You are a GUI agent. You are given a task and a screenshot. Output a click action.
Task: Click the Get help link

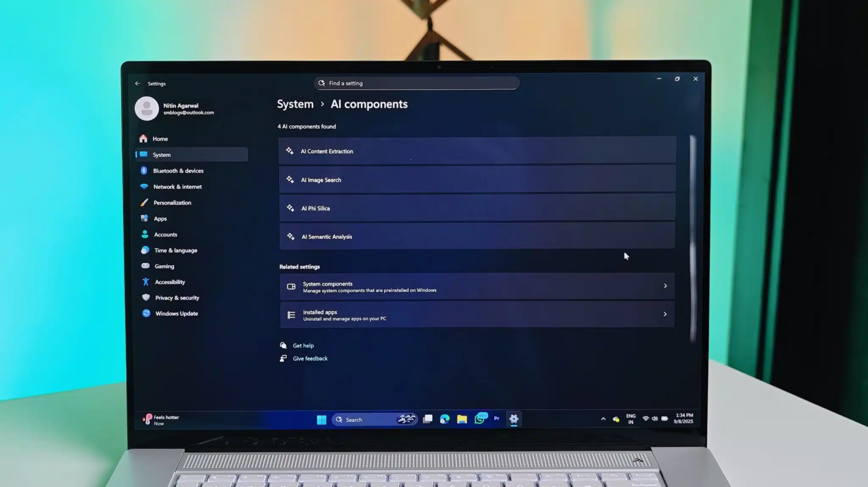pos(303,346)
